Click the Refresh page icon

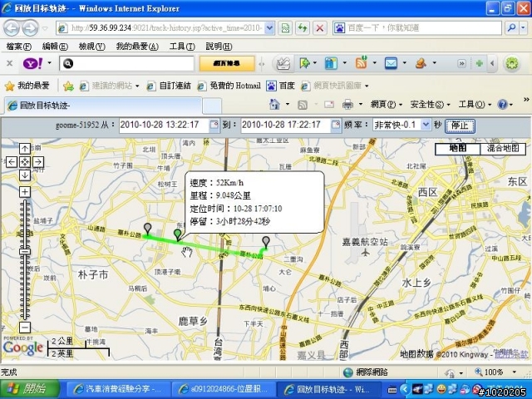click(303, 27)
